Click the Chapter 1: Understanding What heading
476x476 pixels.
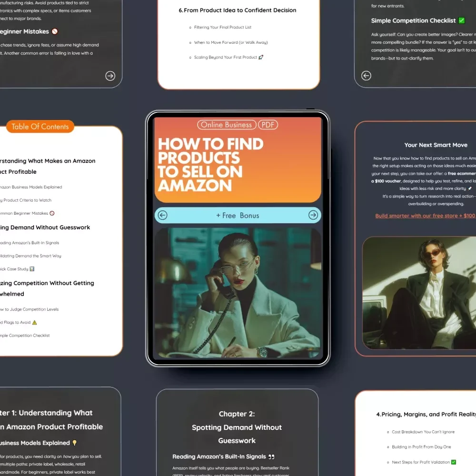point(46,413)
